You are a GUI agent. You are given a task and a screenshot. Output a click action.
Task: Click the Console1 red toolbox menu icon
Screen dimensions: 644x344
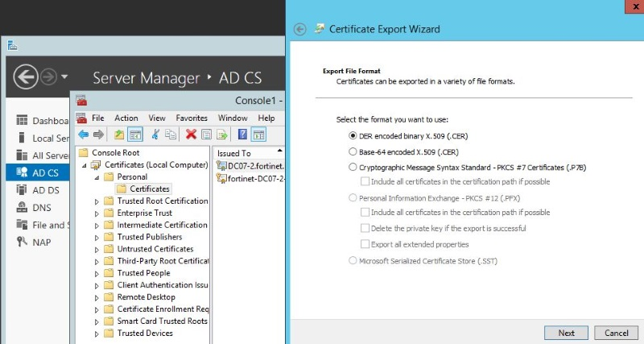click(81, 118)
